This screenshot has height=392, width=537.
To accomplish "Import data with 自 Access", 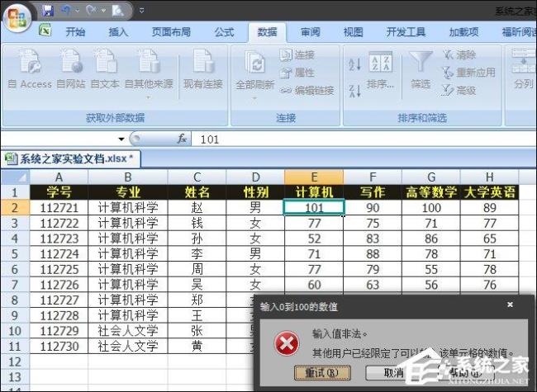I will [30, 69].
